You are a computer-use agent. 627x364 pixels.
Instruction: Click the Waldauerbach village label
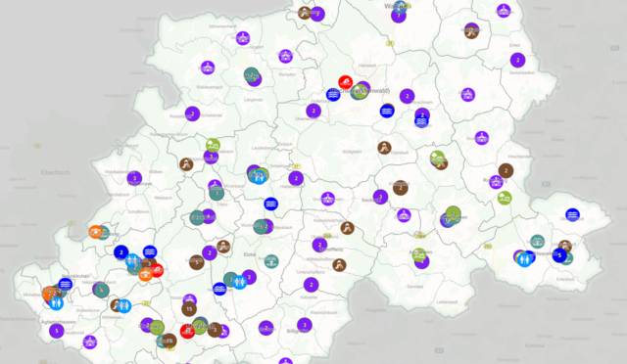coord(210,87)
